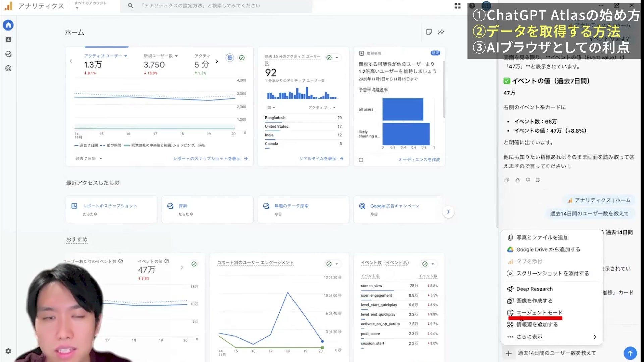644x362 pixels.
Task: Click help icon beside イベントの値
Action: pos(167,261)
